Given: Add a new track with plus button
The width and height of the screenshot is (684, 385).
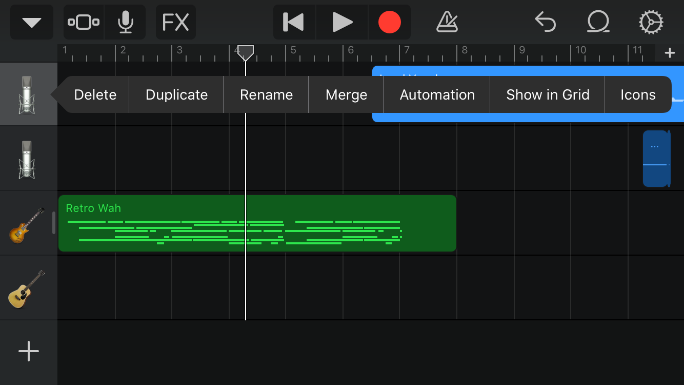Looking at the screenshot, I should coord(29,351).
